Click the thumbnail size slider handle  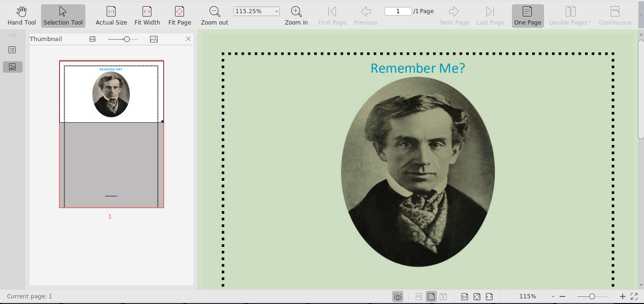[x=126, y=39]
